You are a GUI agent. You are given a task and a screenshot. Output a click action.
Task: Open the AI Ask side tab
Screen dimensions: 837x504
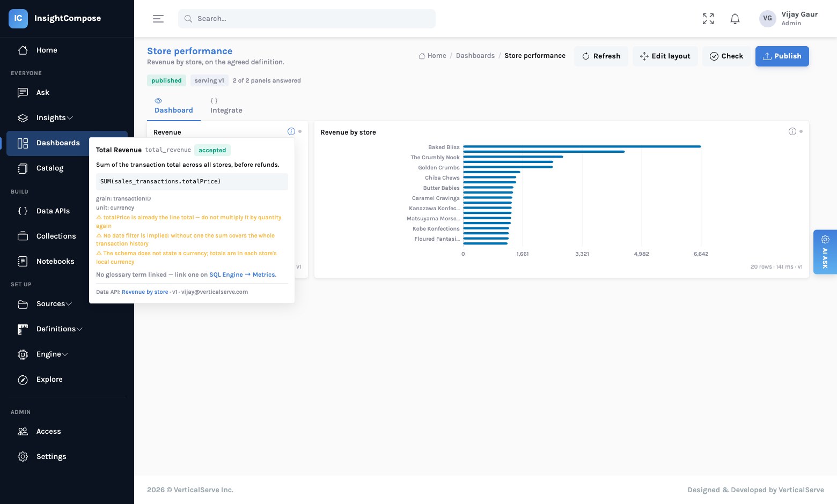coord(825,252)
